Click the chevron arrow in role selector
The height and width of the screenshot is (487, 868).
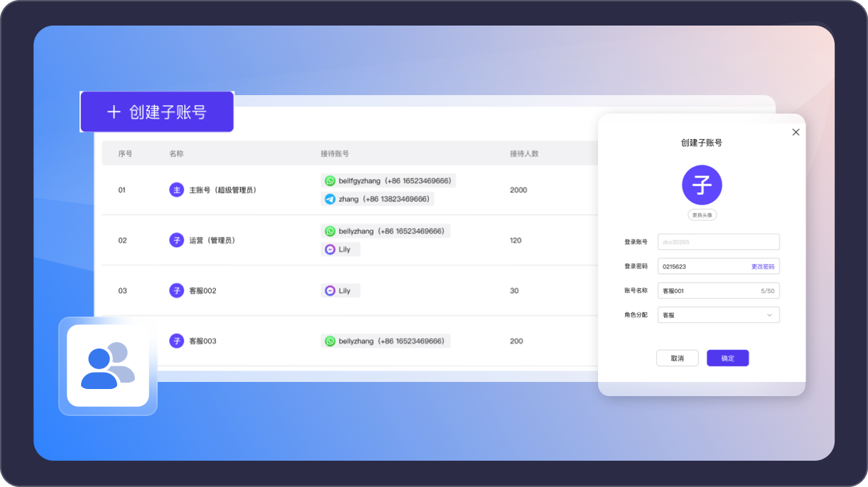(769, 315)
